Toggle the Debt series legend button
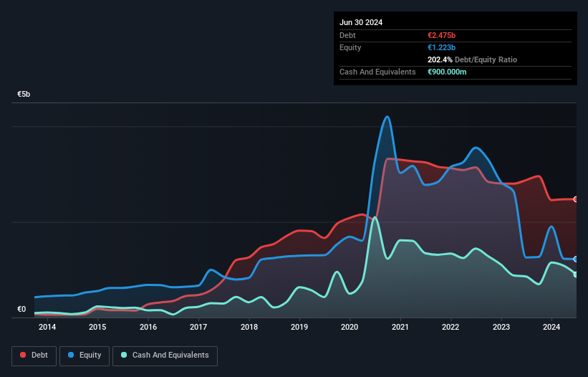 [x=34, y=355]
